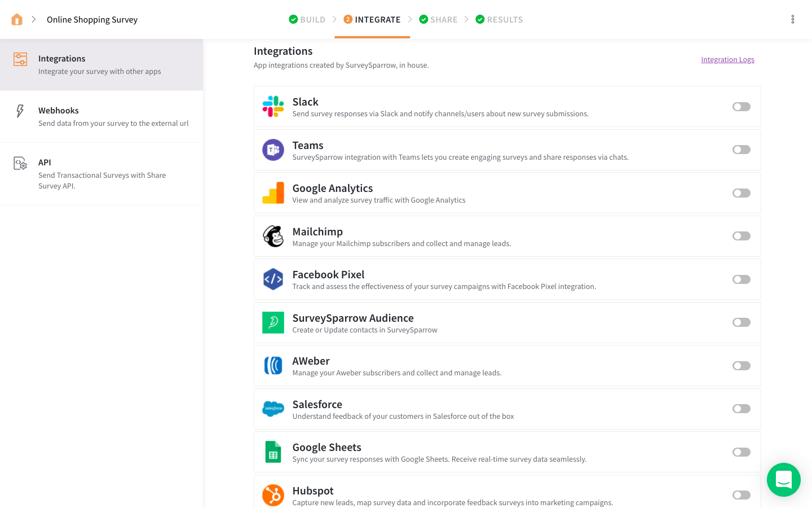
Task: Click the Mailchimp title text
Action: (317, 231)
